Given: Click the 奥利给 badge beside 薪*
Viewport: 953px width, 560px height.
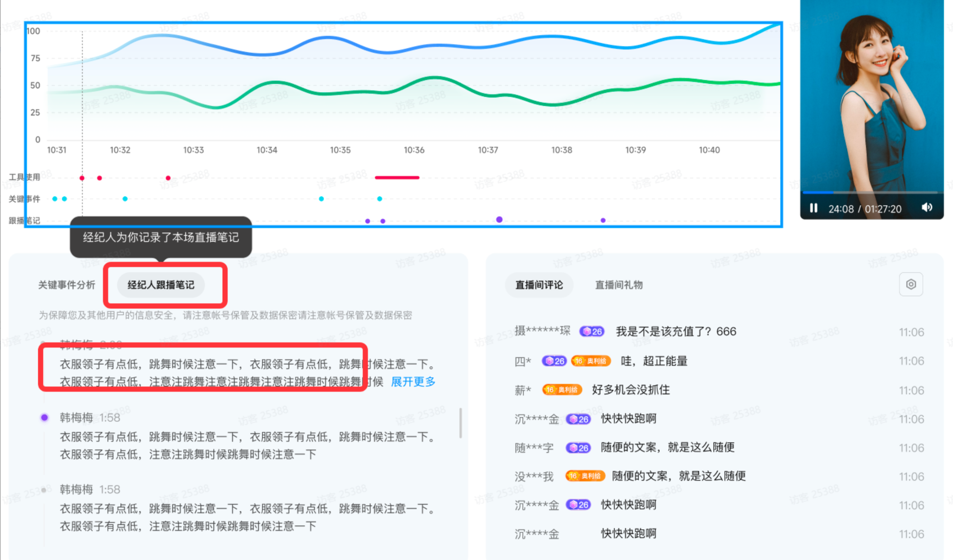Looking at the screenshot, I should pos(562,390).
